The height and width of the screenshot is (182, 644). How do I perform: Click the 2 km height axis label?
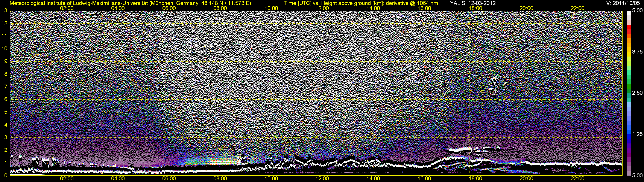(6, 150)
